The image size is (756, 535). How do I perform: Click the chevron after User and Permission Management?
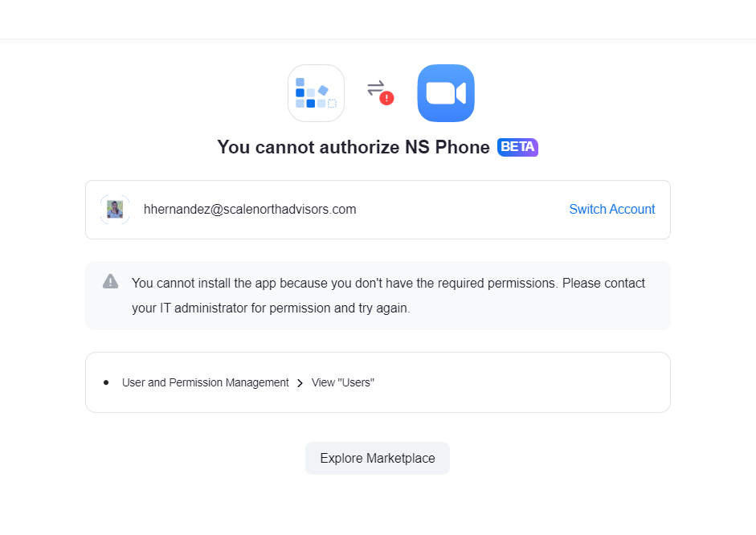[300, 383]
